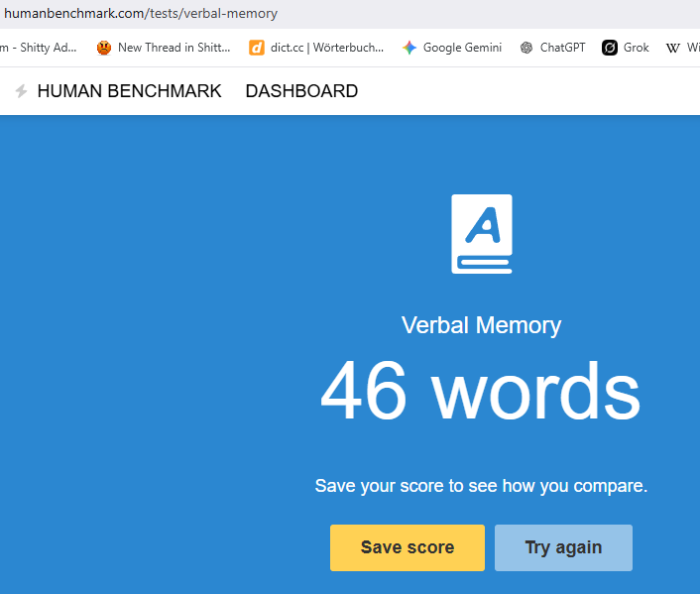The image size is (700, 594).
Task: Click the dict.cc orange favicon
Action: [x=257, y=48]
